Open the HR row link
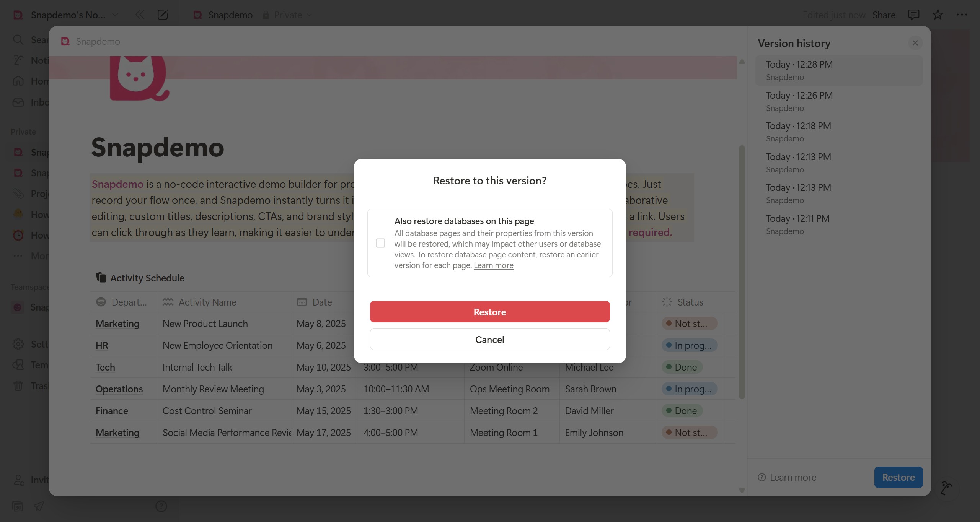980x522 pixels. (x=102, y=345)
